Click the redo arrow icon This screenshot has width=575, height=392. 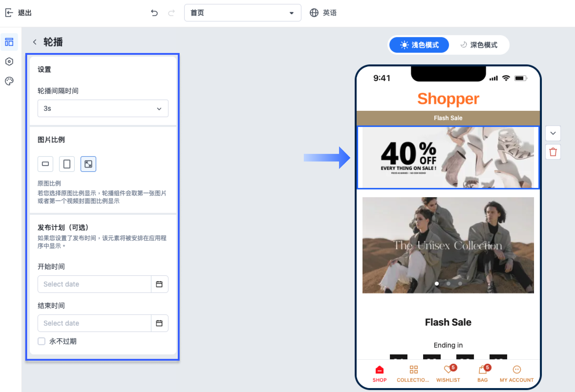[171, 13]
